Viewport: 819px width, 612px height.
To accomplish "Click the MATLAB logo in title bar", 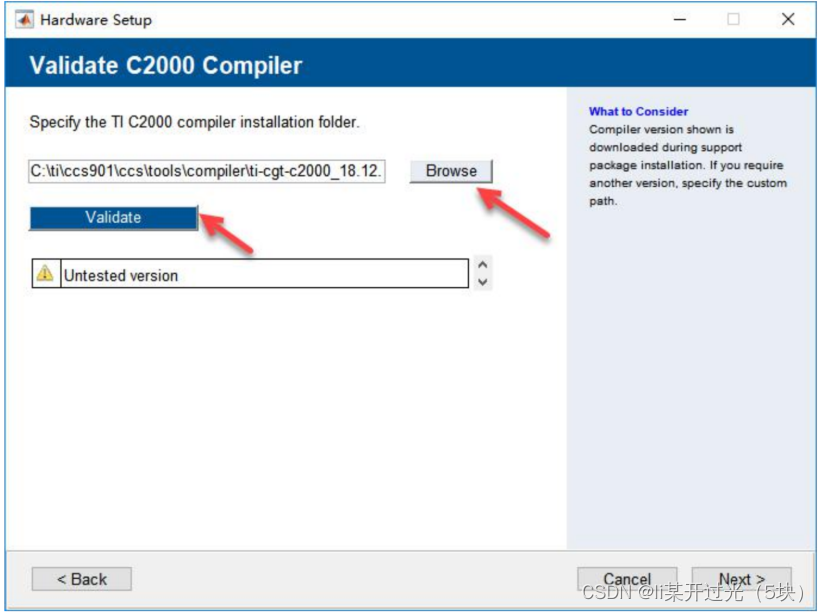I will tap(24, 20).
